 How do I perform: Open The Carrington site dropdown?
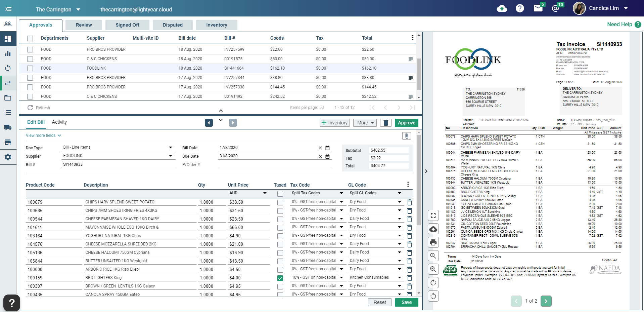tap(58, 9)
